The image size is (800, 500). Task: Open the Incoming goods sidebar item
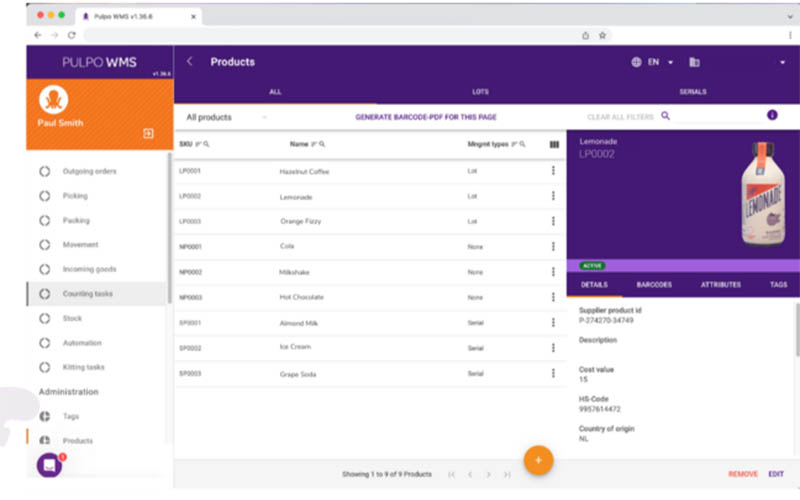point(89,269)
